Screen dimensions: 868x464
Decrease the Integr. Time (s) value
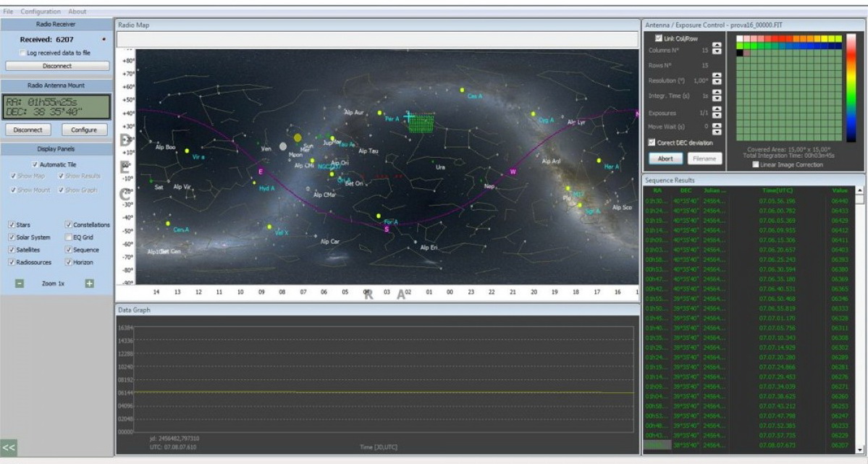[x=717, y=98]
